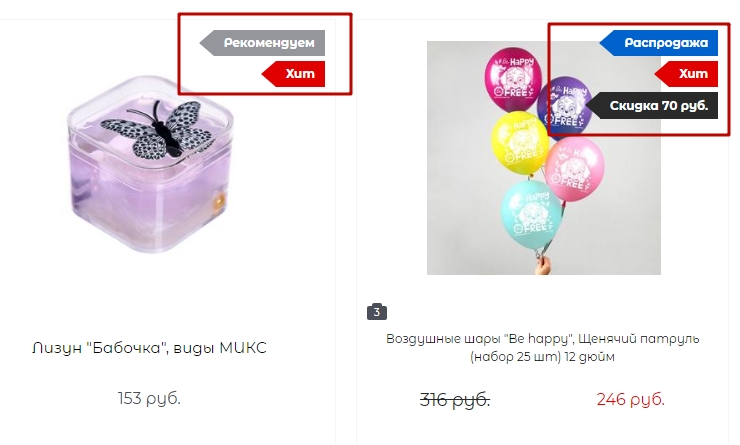Open the photo count camera icon showing 3
Screen dimensions: 740x445
pyautogui.click(x=377, y=311)
